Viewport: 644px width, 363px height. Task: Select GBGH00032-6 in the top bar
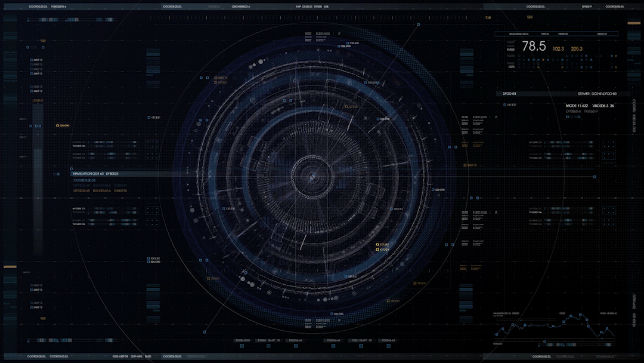[x=241, y=7]
